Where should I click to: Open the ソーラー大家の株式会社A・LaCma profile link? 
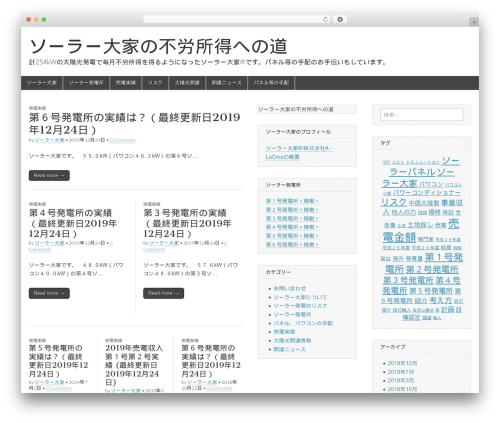click(299, 152)
